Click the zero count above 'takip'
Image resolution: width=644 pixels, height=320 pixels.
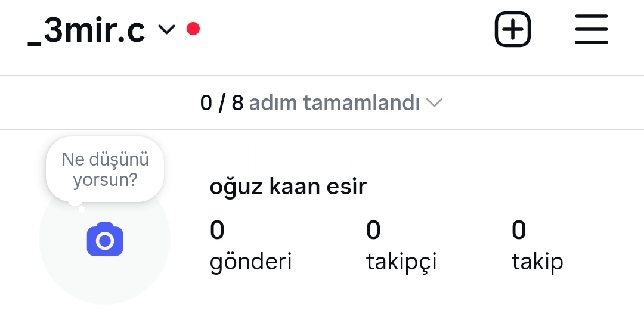pyautogui.click(x=519, y=230)
